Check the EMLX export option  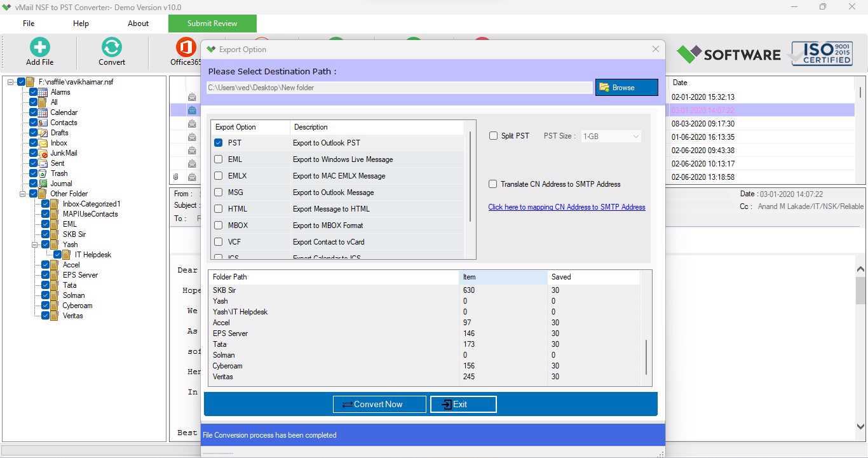pos(219,176)
